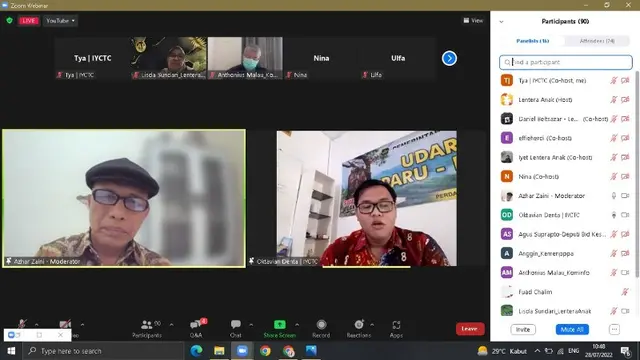Image resolution: width=640 pixels, height=360 pixels.
Task: Show hidden system tray icons
Action: pos(537,351)
